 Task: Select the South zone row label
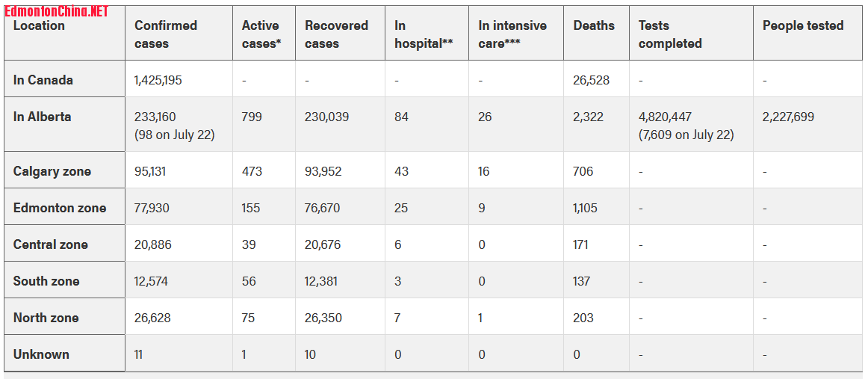point(46,281)
